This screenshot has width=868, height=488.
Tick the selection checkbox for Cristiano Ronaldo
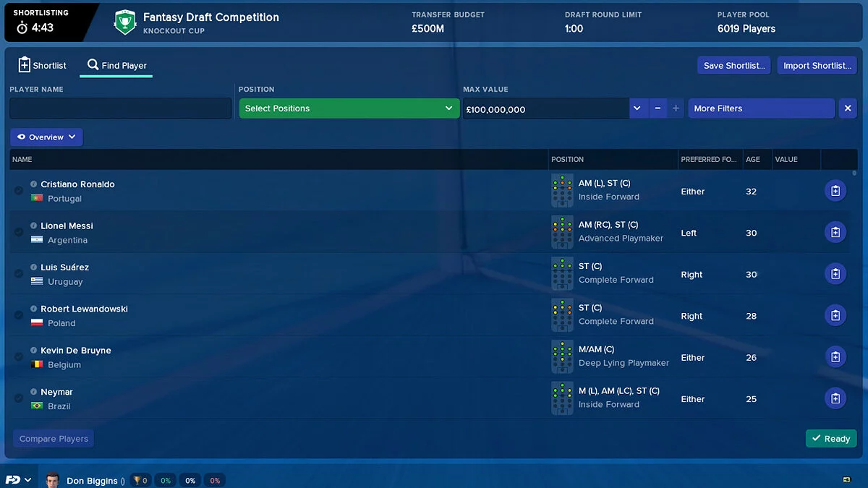coord(19,191)
